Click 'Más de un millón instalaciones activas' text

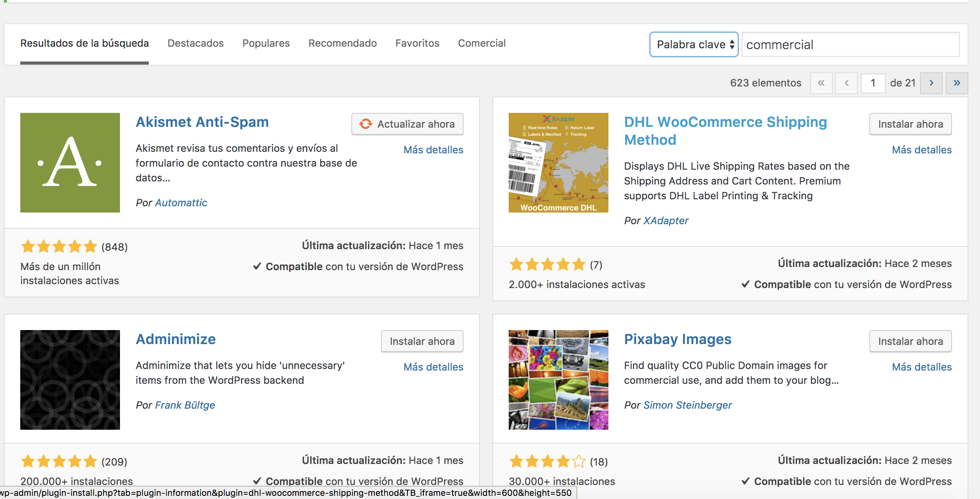(70, 274)
